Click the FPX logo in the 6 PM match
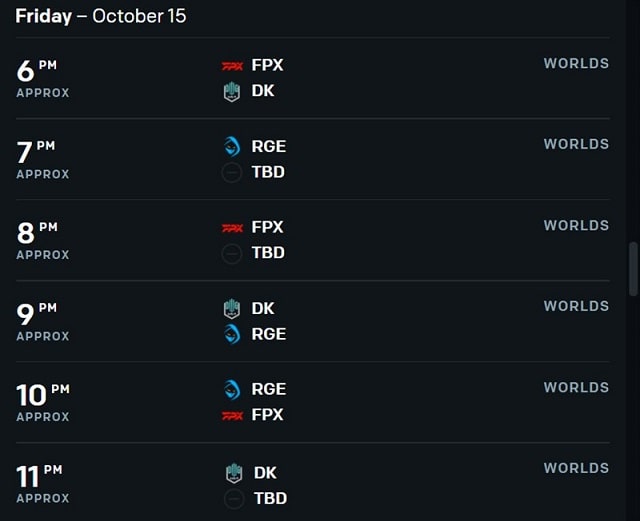The width and height of the screenshot is (640, 521). (232, 66)
